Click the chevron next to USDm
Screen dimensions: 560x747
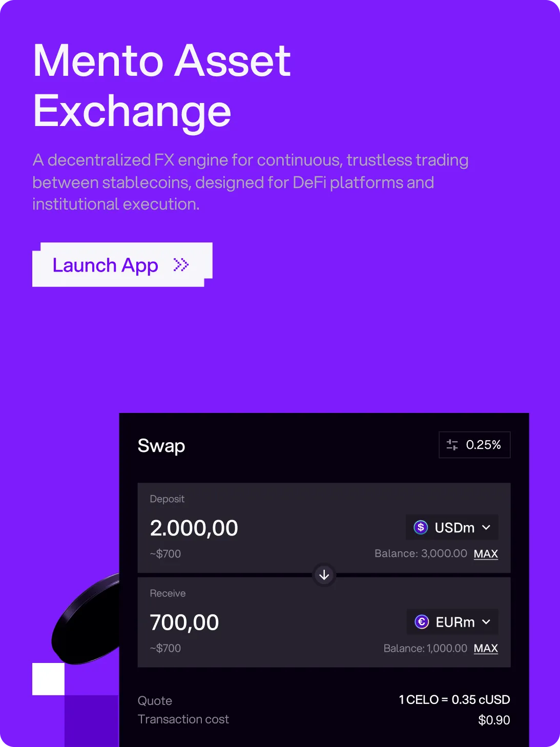[x=486, y=527]
